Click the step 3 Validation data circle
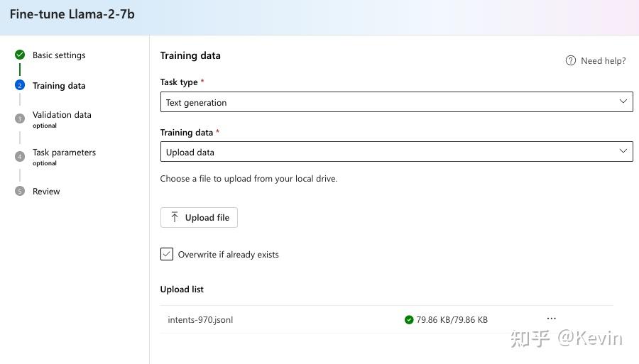Screen dimensions: 639x364 tap(20, 118)
